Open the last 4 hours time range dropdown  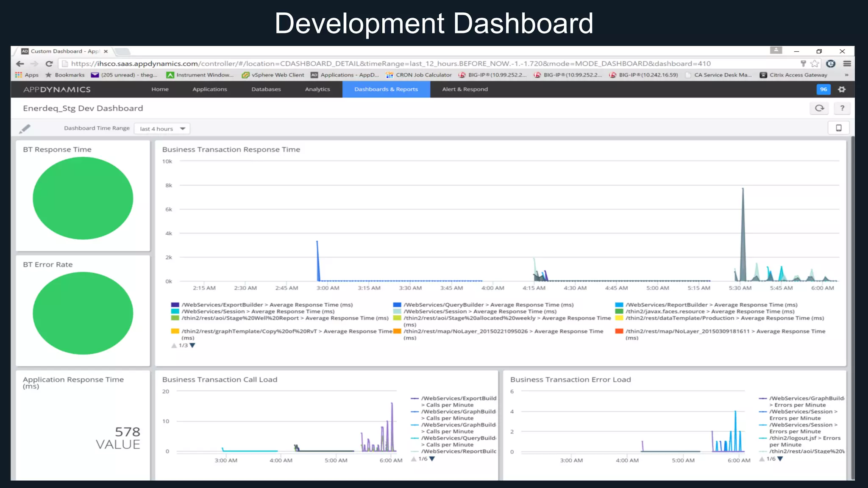[162, 129]
